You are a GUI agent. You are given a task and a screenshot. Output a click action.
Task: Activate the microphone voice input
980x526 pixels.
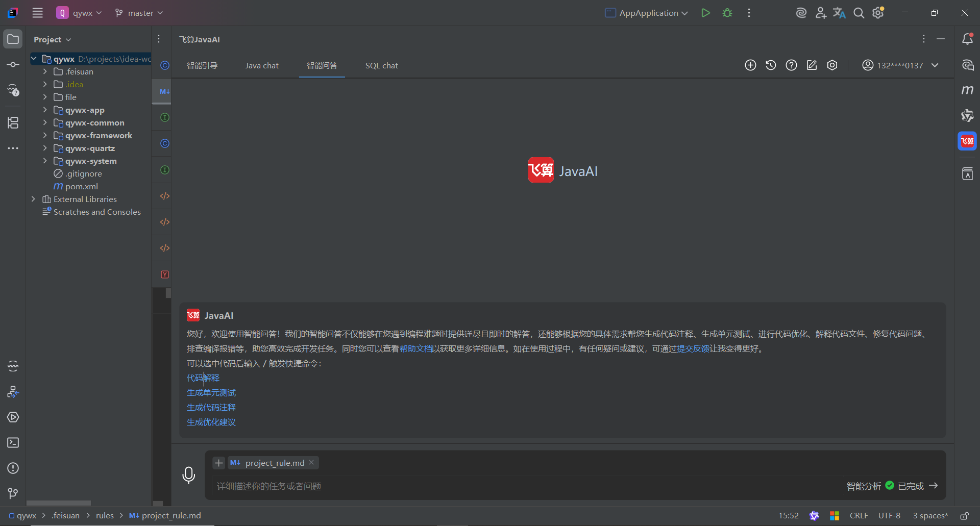[188, 475]
